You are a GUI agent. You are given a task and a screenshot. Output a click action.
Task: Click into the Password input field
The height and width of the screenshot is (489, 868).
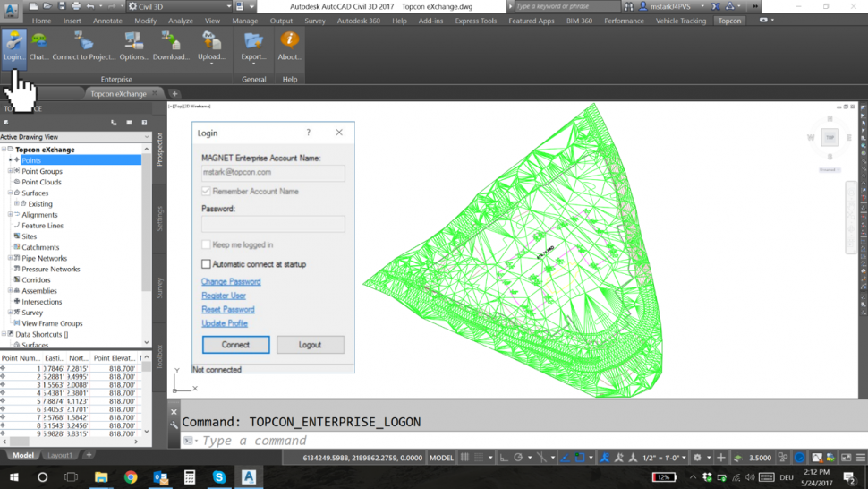coord(273,224)
